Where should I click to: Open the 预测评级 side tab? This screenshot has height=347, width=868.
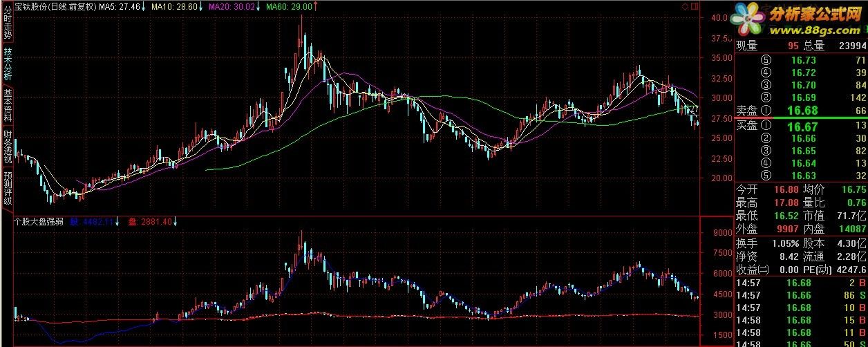(8, 189)
